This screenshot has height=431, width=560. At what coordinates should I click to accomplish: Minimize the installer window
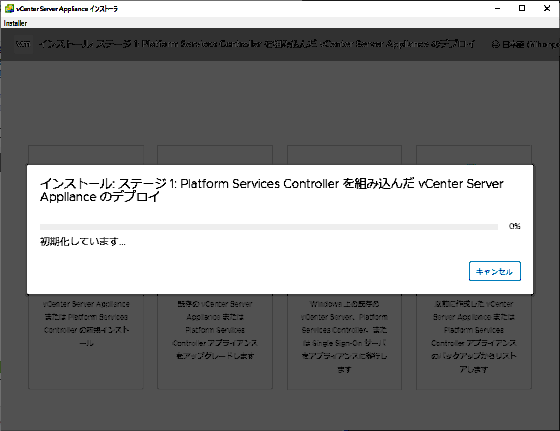click(x=498, y=8)
